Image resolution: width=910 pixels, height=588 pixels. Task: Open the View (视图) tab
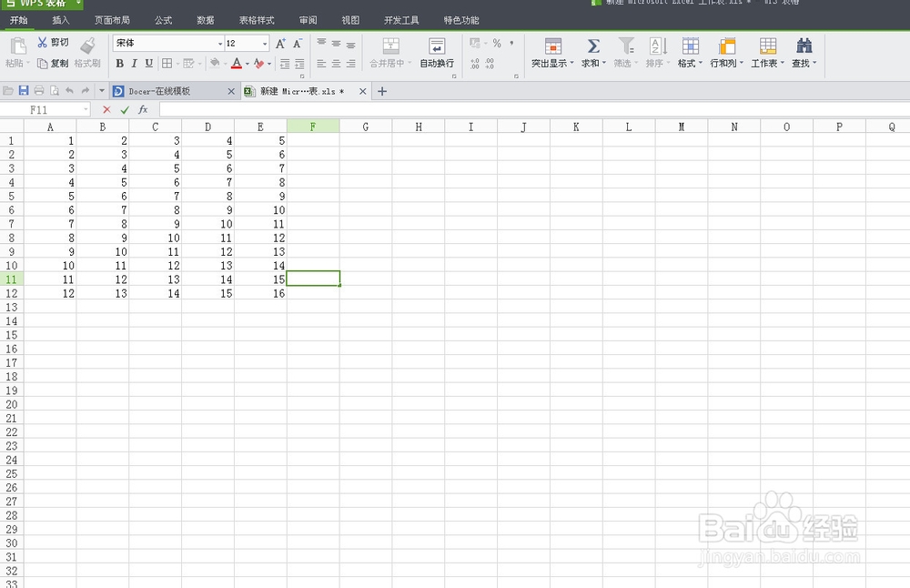coord(350,20)
